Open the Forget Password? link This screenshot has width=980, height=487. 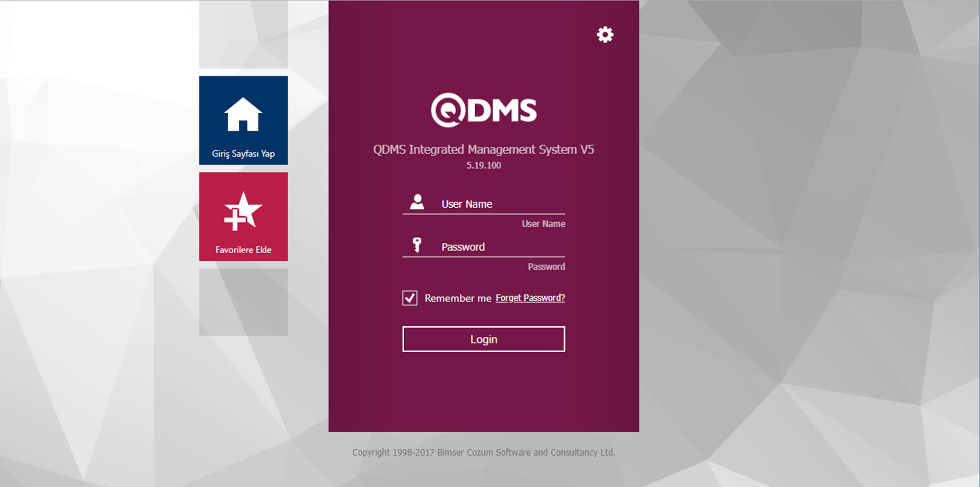pyautogui.click(x=530, y=298)
